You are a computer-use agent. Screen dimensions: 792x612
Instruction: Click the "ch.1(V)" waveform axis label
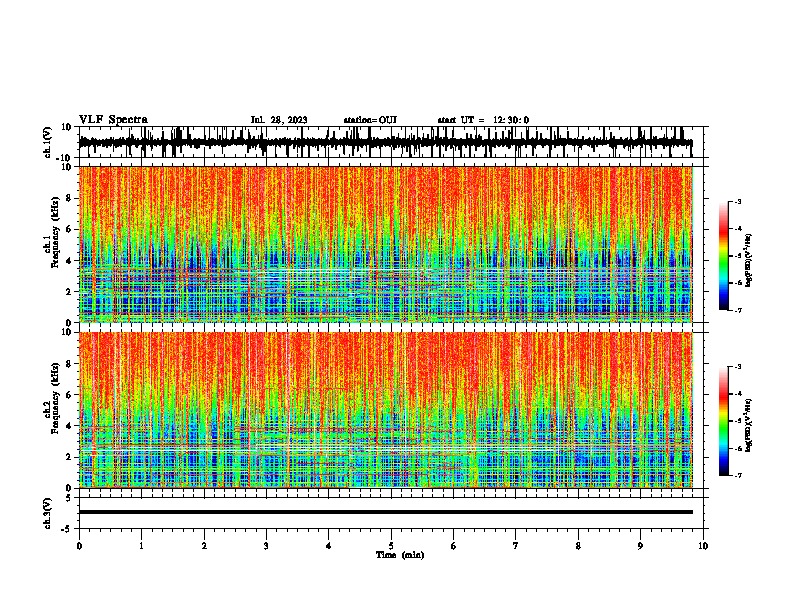(x=48, y=142)
